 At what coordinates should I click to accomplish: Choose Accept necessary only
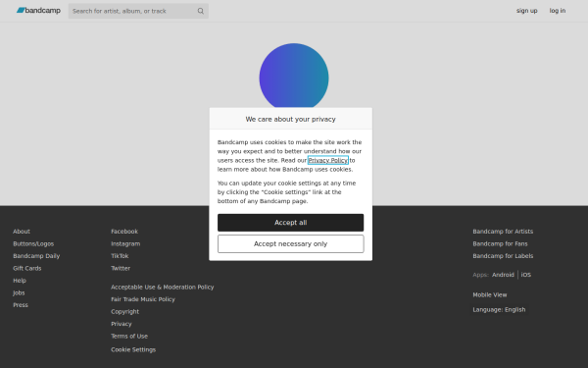coord(291,244)
